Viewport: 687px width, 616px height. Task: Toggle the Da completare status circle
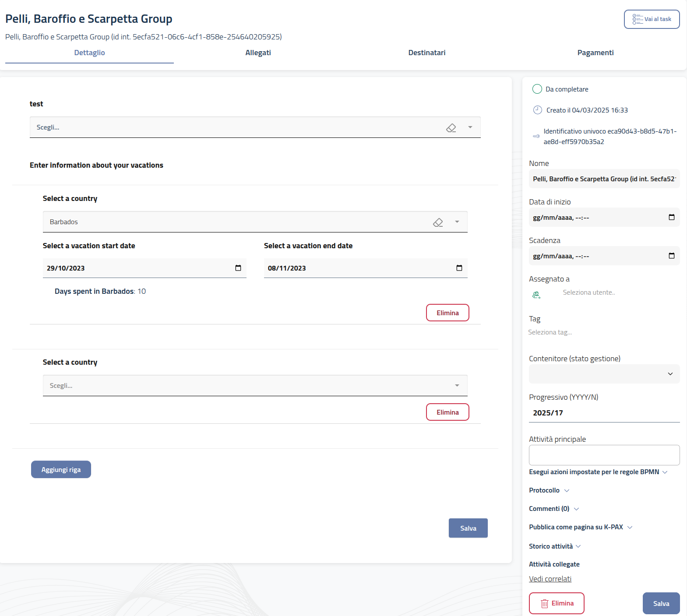537,89
